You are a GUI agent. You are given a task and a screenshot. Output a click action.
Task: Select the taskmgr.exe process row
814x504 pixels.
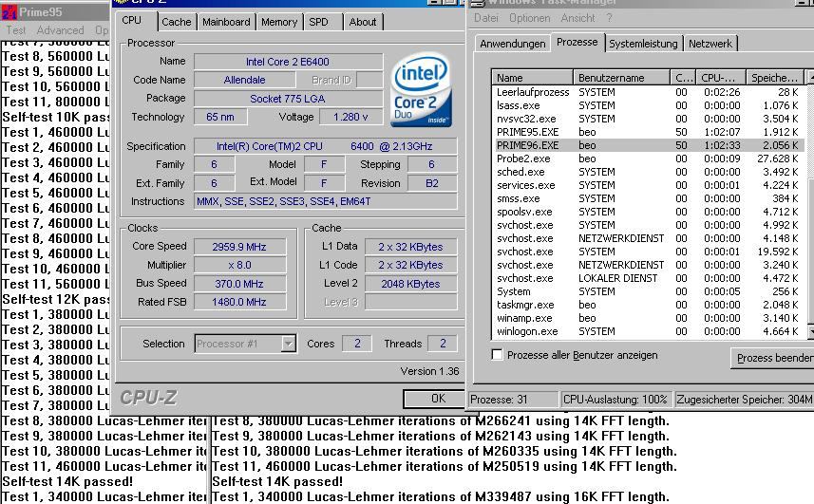pyautogui.click(x=648, y=305)
